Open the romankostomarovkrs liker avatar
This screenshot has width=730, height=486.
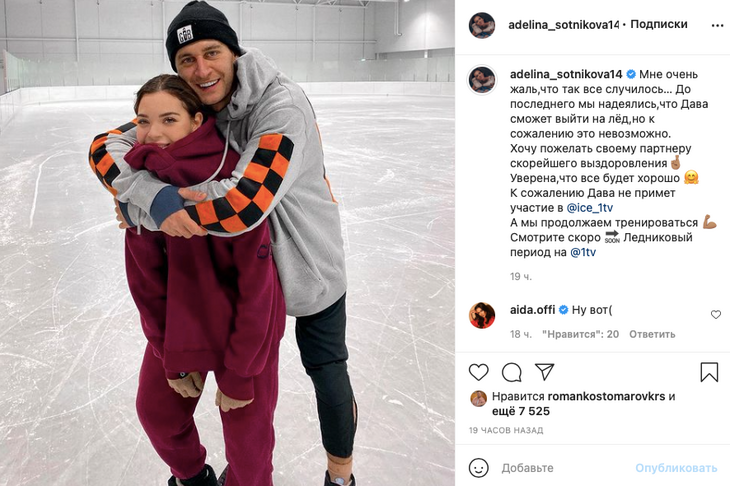click(478, 398)
